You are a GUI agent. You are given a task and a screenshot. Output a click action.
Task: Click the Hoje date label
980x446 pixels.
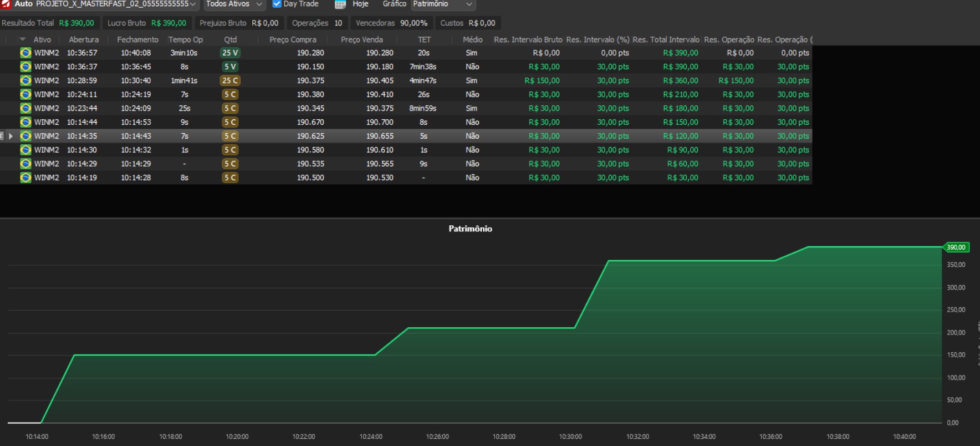(360, 4)
